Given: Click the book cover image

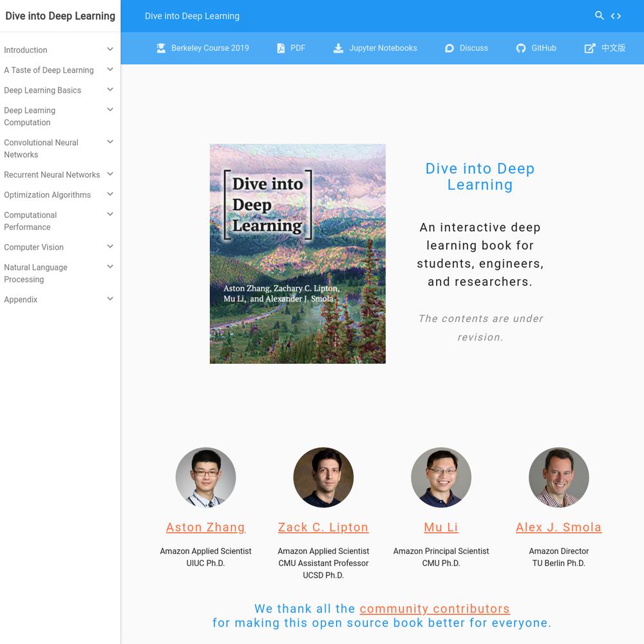Looking at the screenshot, I should [x=298, y=254].
